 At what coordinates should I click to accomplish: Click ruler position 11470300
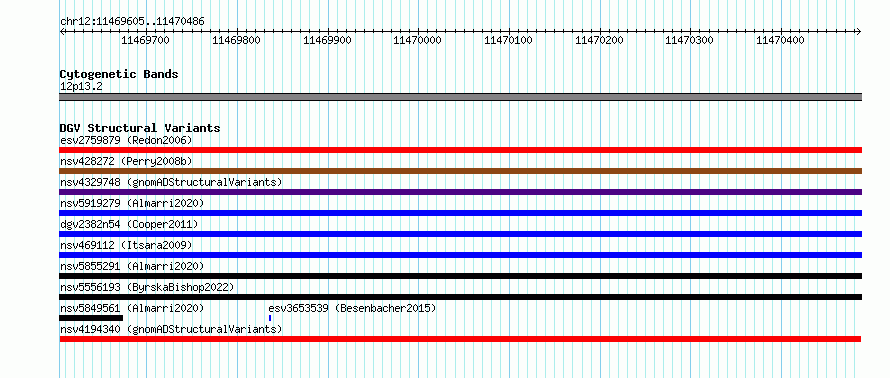[x=690, y=40]
